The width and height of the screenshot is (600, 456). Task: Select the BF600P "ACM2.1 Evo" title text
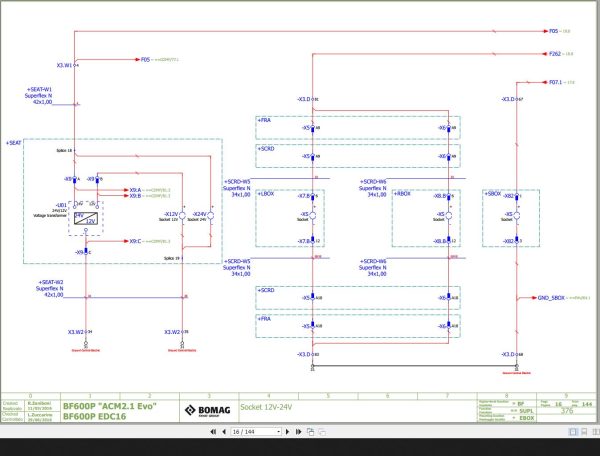[109, 406]
